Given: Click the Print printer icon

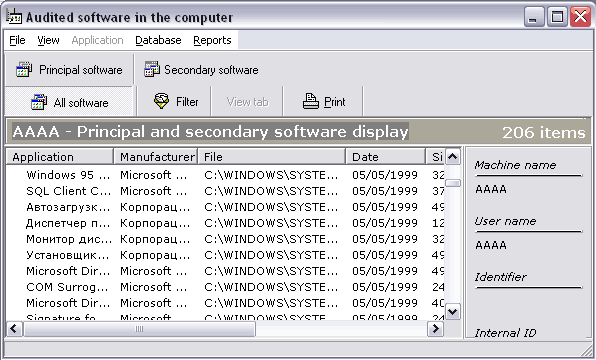Looking at the screenshot, I should pos(311,101).
